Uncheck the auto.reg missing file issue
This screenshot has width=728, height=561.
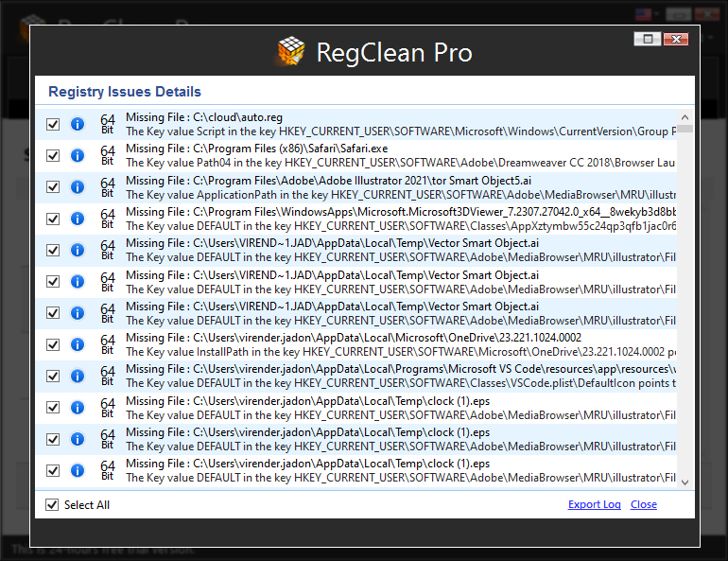click(53, 124)
